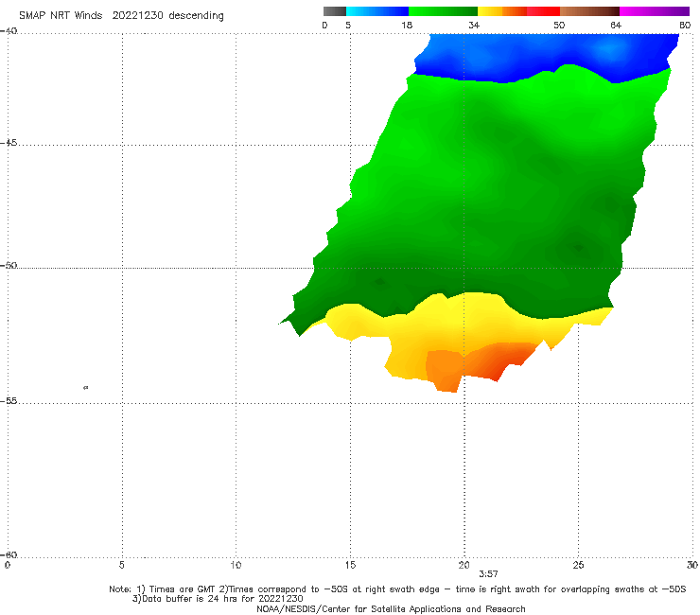This screenshot has height=615, width=700.
Task: Click the latitude label -60 on the axis
Action: coord(9,554)
